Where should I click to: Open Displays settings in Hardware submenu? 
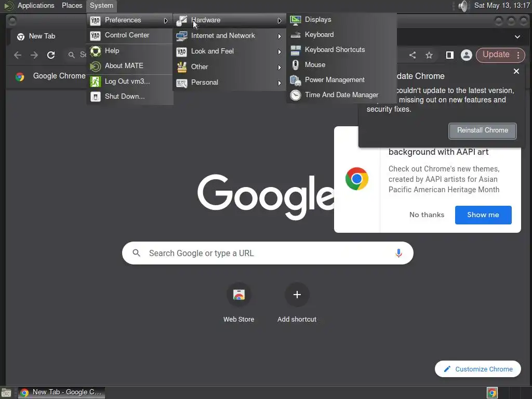click(342, 20)
